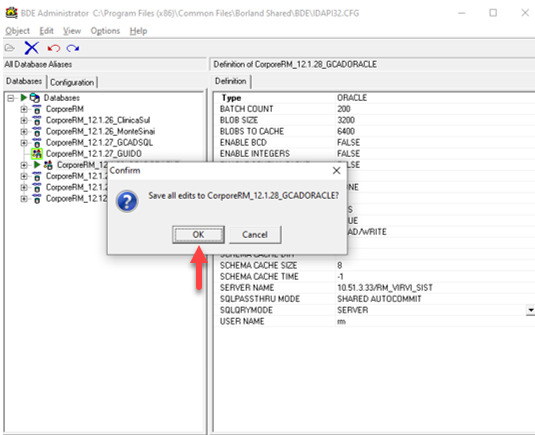
Task: Click the CorporeRM alias database icon
Action: point(37,109)
